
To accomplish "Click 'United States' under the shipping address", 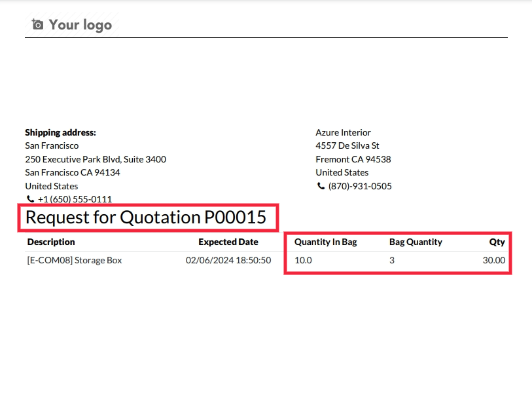I will [x=52, y=186].
